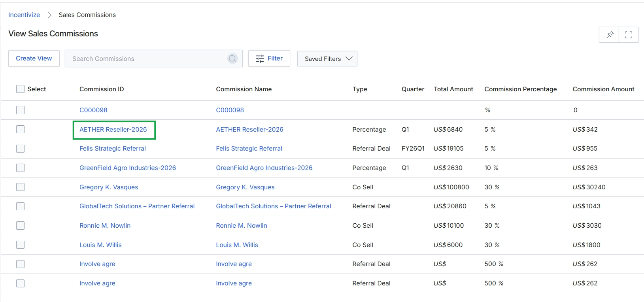Go to Incentivize breadcrumb
The image size is (644, 302).
click(24, 15)
